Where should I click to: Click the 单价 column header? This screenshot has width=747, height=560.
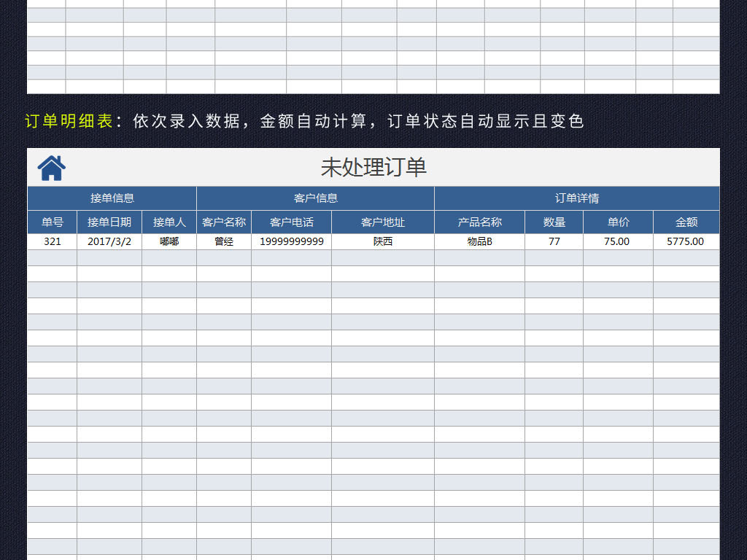(618, 222)
